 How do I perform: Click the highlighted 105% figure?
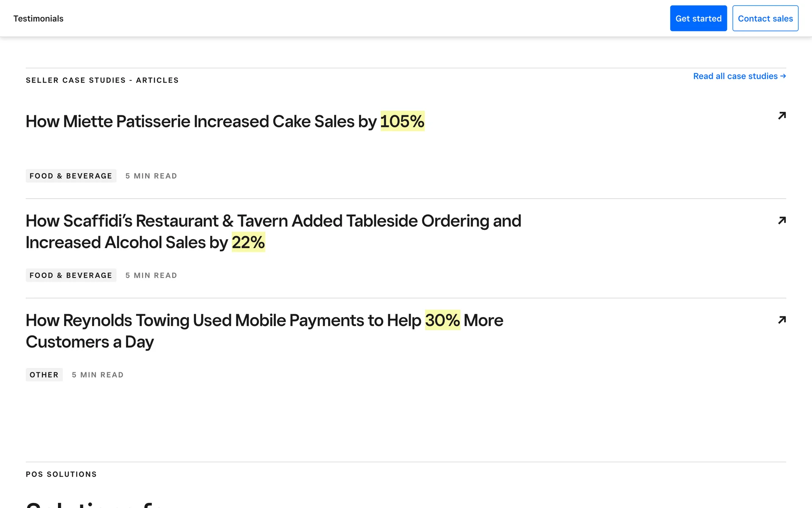(402, 121)
